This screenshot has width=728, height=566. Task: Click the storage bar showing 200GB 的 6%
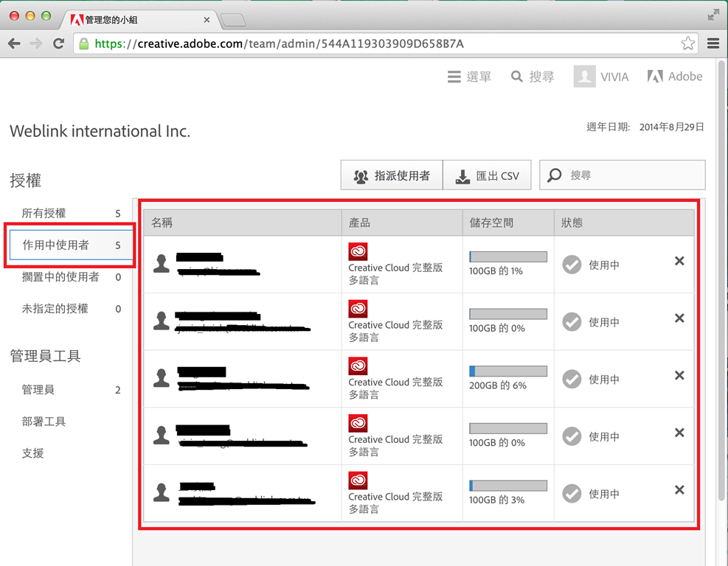(x=508, y=371)
